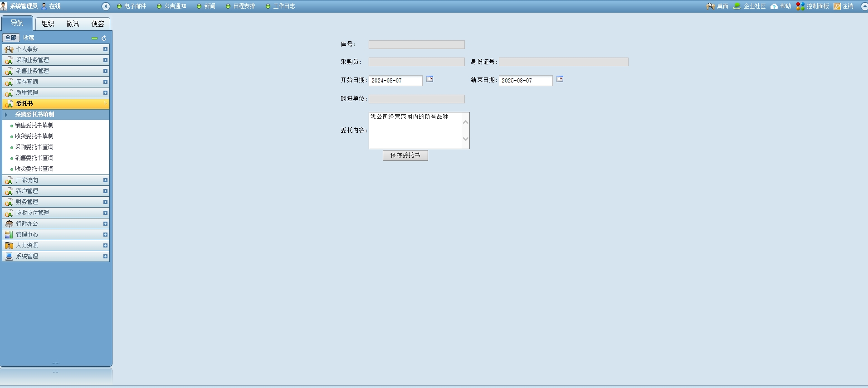
Task: Switch to the 组织 tab
Action: [48, 24]
